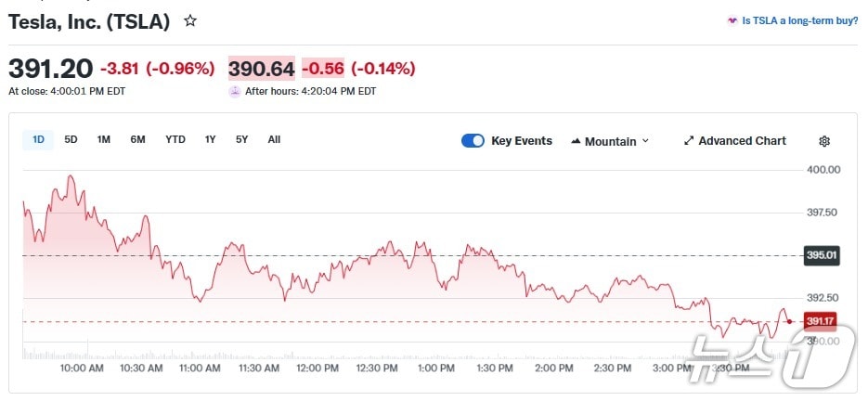Open 'Is TSLA a long-term buy?' link
The image size is (868, 401).
tap(799, 19)
